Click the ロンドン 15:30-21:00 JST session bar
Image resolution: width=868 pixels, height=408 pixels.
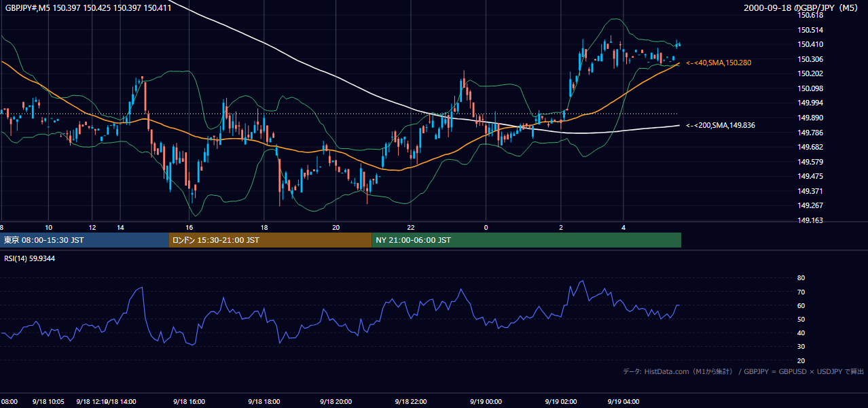coord(270,240)
